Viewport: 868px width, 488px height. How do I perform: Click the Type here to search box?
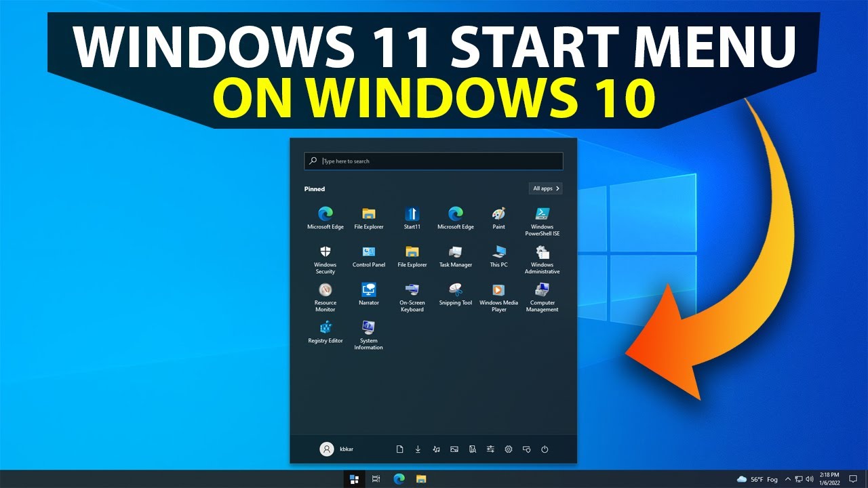coord(433,161)
